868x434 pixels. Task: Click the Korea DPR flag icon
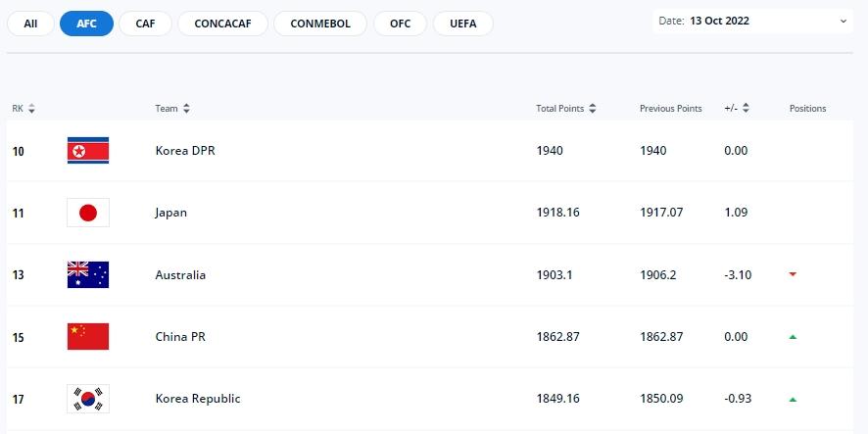[88, 151]
